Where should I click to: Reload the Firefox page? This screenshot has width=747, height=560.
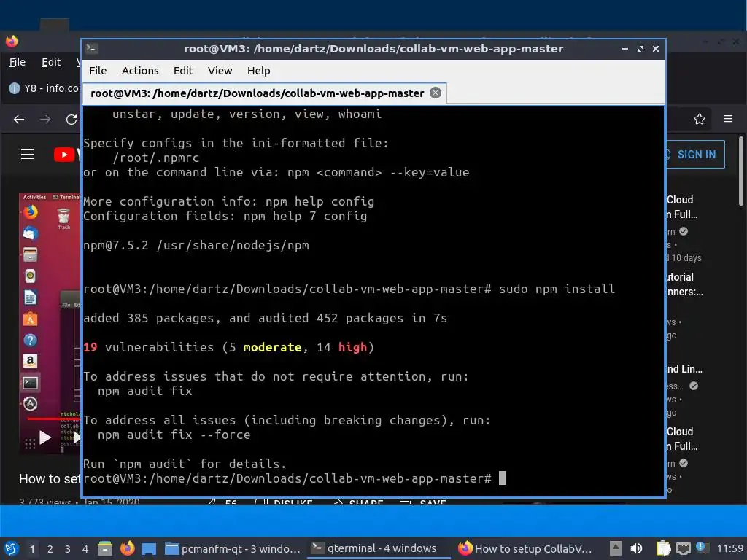coord(71,119)
